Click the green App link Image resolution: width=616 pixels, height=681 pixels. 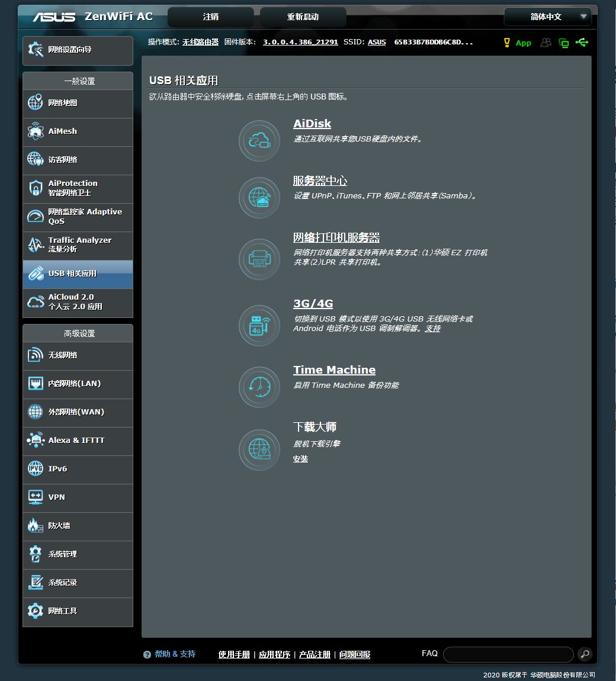523,43
